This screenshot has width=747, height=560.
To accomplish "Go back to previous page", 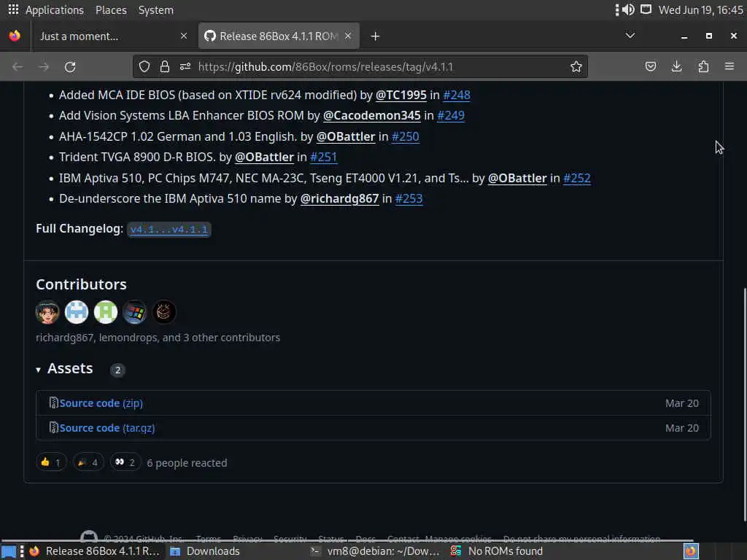I will tap(18, 66).
